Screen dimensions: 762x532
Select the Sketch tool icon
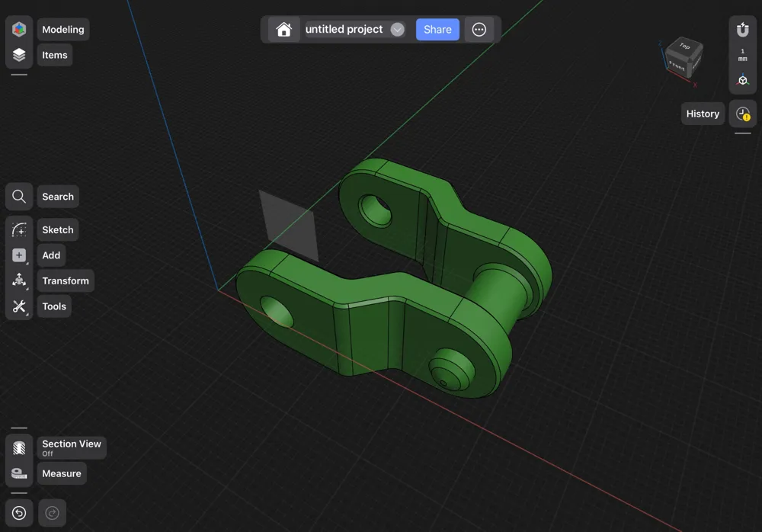(x=19, y=229)
